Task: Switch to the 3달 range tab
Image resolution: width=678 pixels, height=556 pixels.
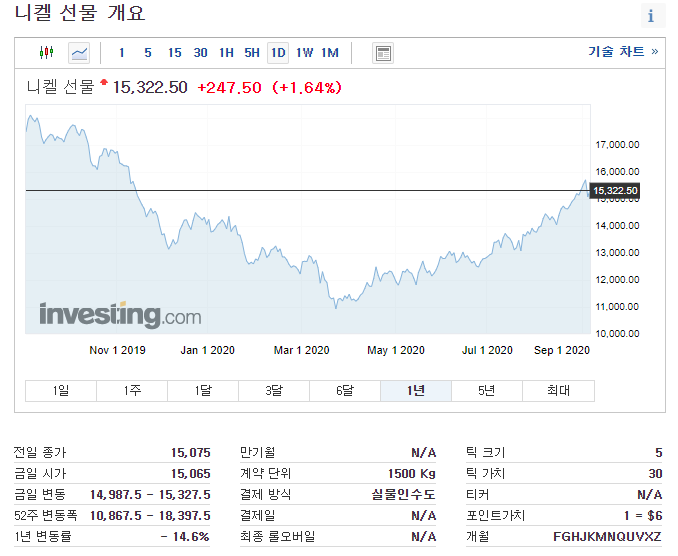Action: 274,391
